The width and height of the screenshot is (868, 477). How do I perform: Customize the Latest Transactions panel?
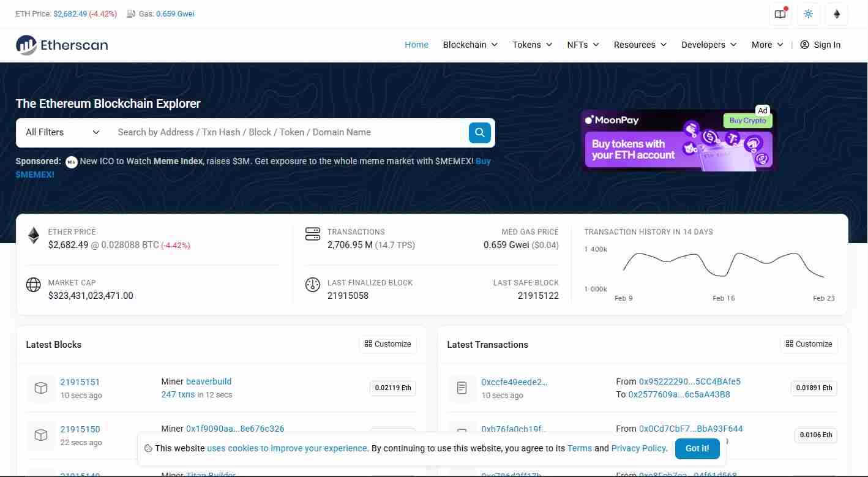point(809,344)
